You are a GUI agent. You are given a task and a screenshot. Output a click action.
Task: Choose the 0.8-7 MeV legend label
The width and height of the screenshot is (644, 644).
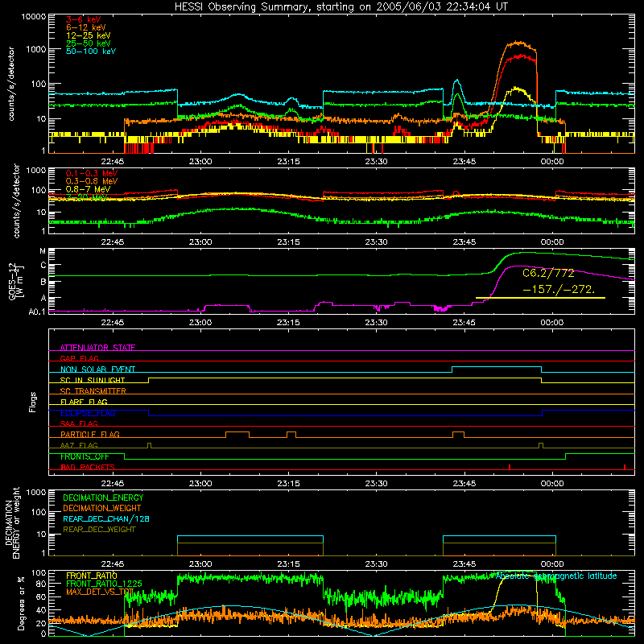tap(88, 189)
